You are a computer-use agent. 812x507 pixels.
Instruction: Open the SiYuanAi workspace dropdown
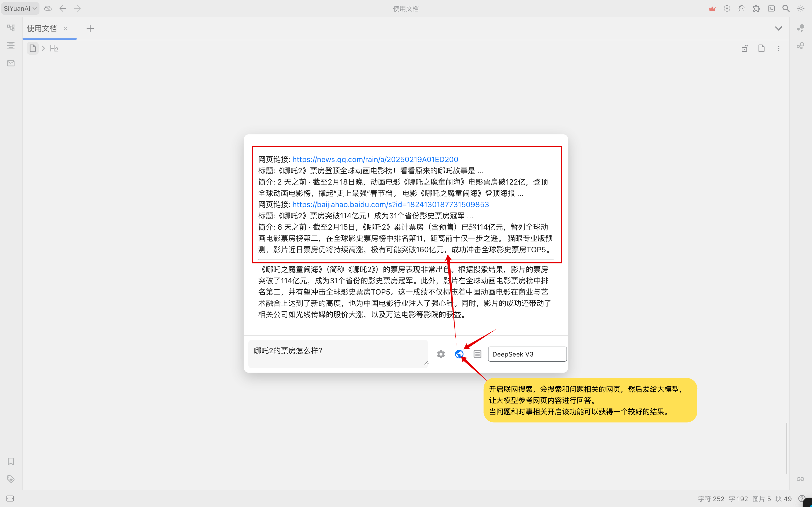pos(20,8)
